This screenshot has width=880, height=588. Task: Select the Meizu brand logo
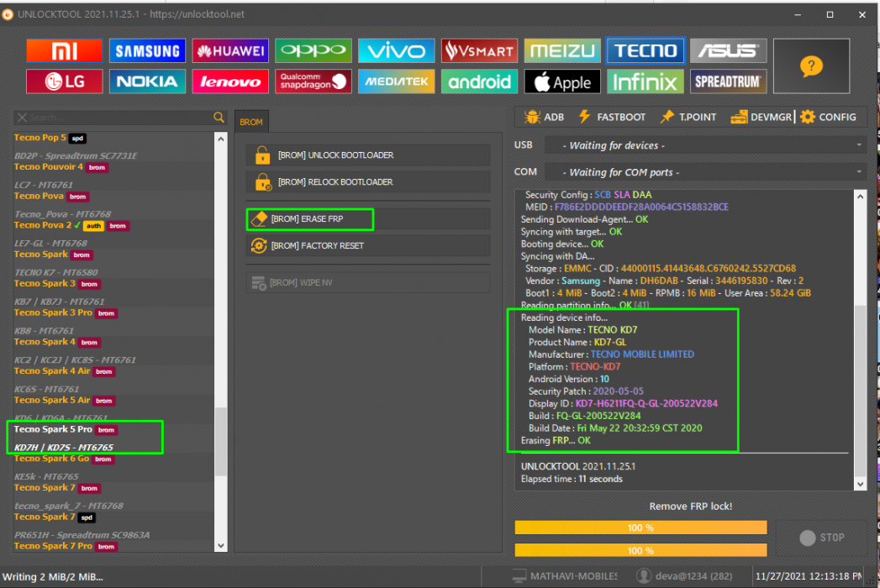tap(562, 51)
